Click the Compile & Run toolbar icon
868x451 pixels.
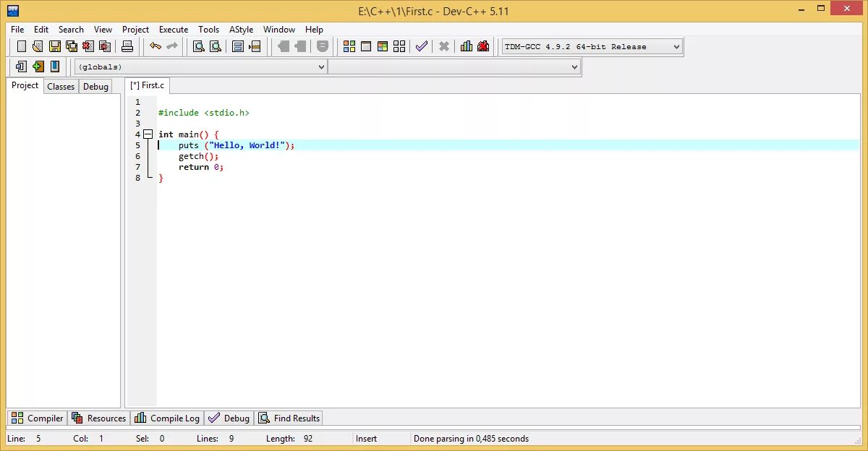point(383,46)
